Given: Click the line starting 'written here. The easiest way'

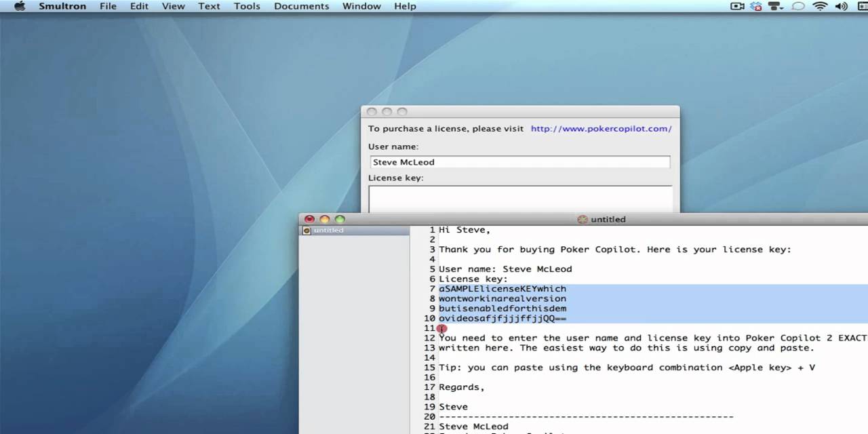Looking at the screenshot, I should click(x=627, y=348).
